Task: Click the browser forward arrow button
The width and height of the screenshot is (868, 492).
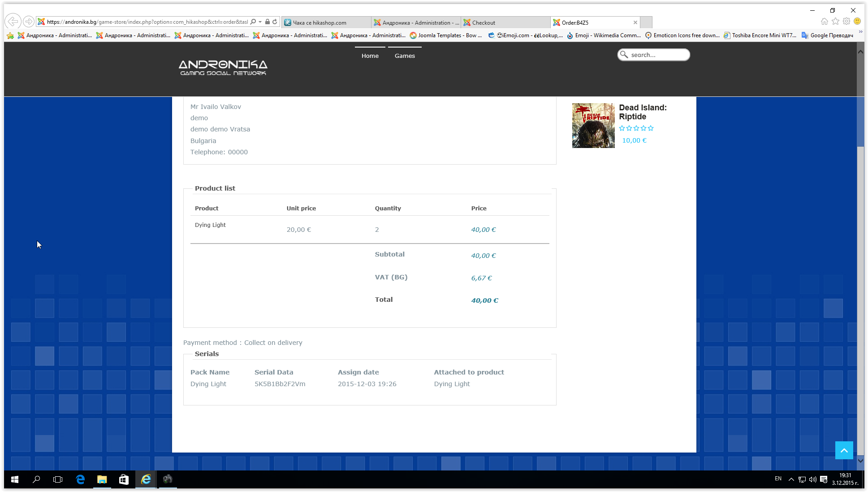Action: (28, 22)
